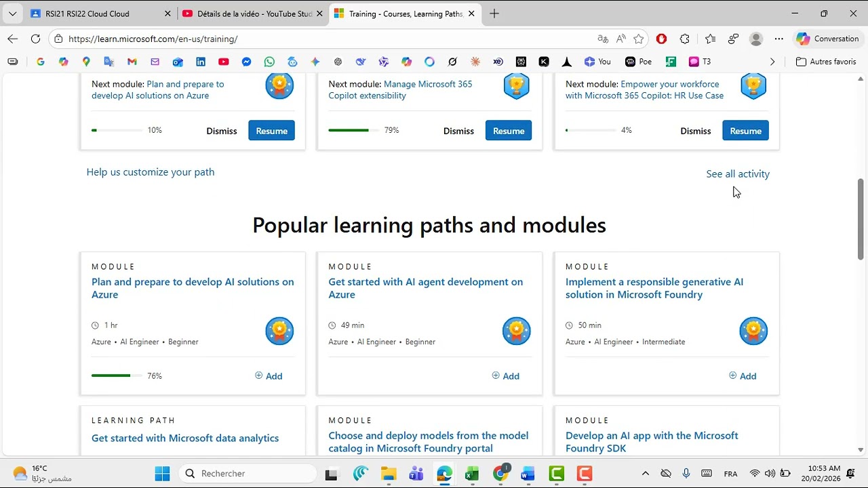Open the Google Translate bookmark
This screenshot has height=488, width=868.
109,62
